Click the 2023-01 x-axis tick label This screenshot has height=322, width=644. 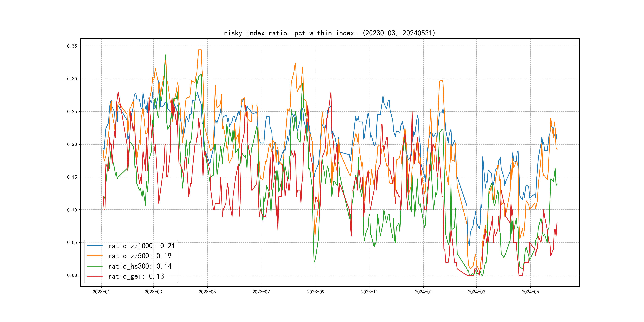[x=101, y=292]
